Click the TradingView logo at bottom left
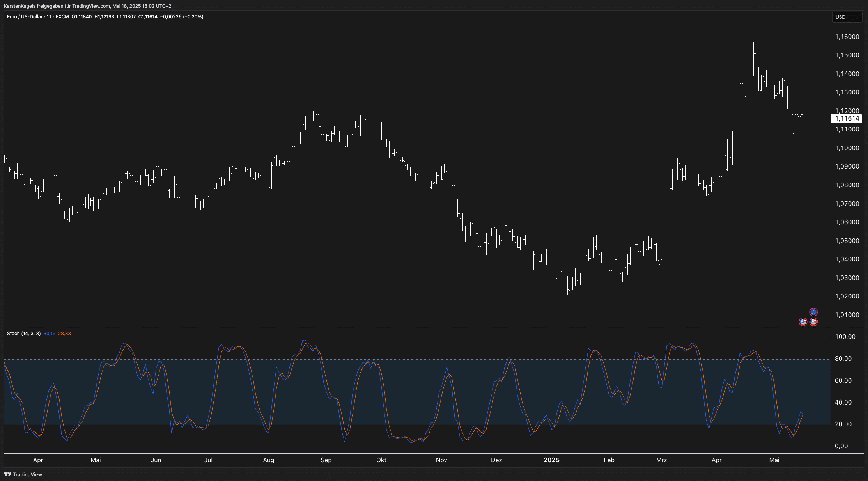 (23, 474)
